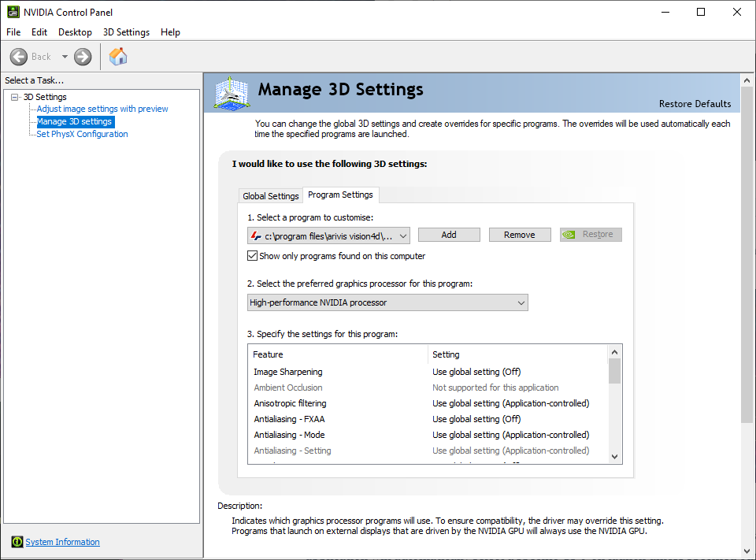756x560 pixels.
Task: Open the Help menu
Action: click(170, 32)
